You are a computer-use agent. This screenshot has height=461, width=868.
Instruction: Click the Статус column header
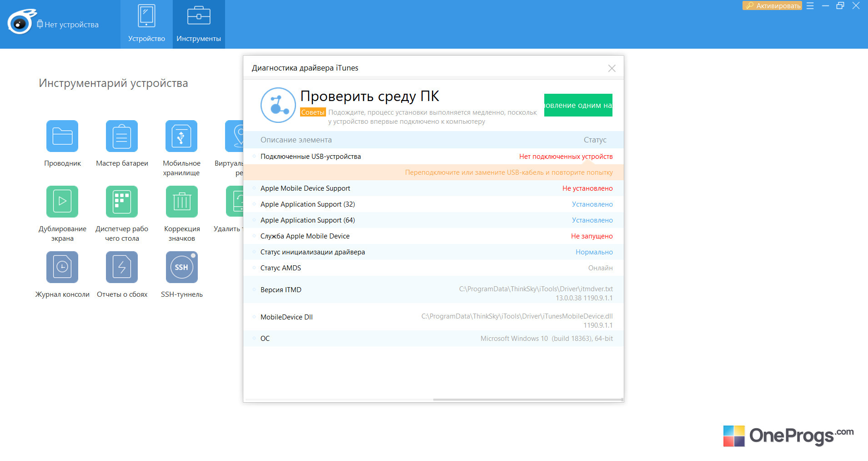(x=595, y=140)
